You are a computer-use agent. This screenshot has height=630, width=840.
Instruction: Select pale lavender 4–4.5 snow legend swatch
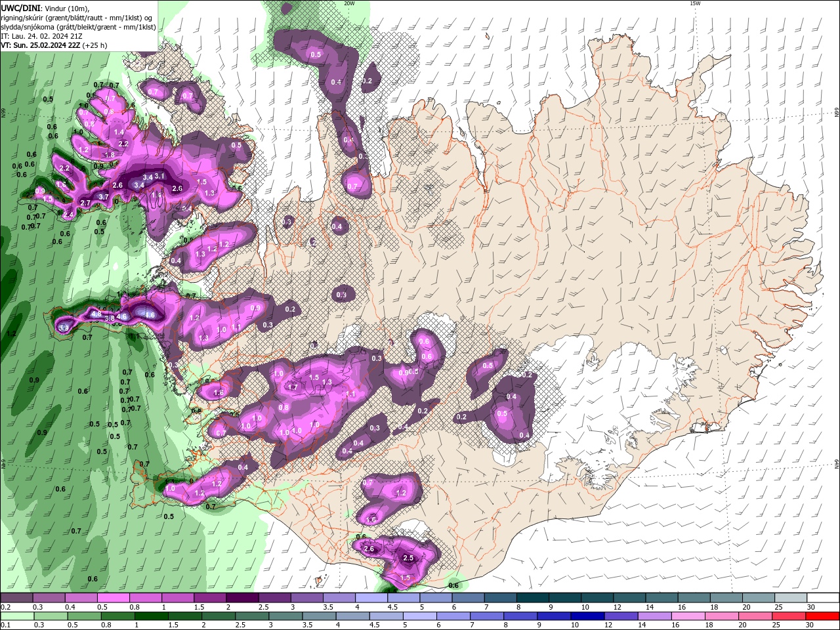371,598
